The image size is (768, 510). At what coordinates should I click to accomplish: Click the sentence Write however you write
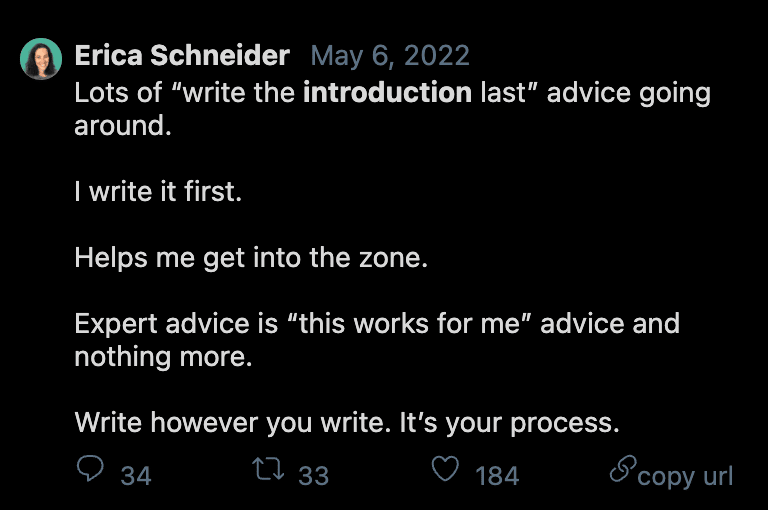pos(233,423)
